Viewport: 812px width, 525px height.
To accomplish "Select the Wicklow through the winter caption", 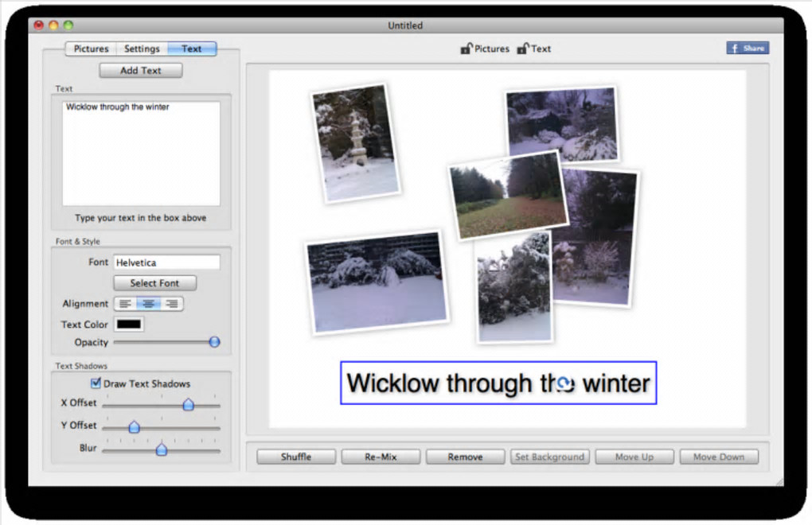I will 498,383.
